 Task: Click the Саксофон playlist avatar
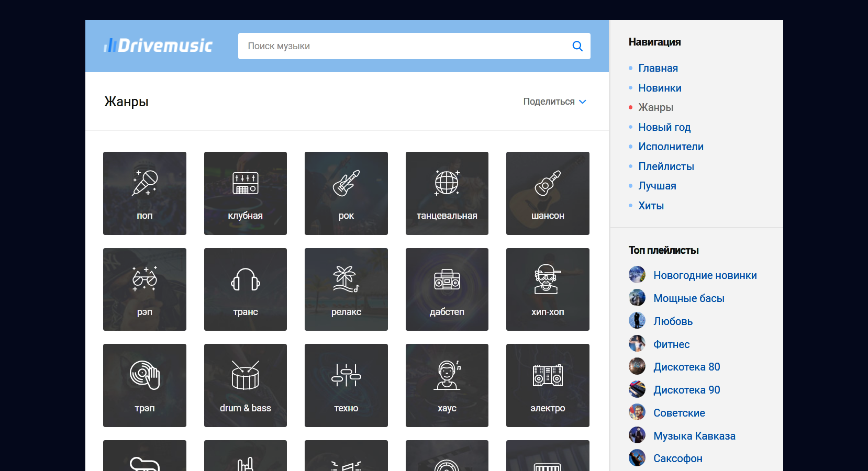coord(637,458)
